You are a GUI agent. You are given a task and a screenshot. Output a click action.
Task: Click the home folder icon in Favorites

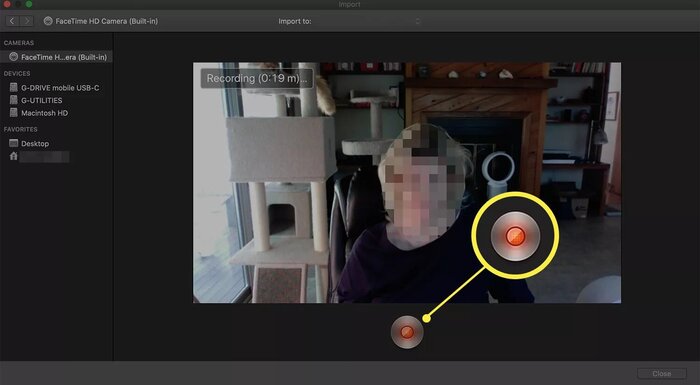(14, 156)
